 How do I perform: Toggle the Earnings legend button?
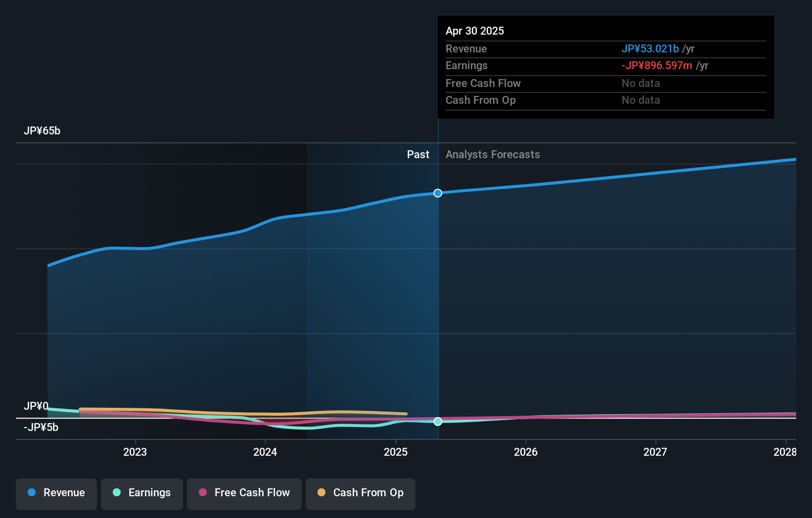point(142,494)
